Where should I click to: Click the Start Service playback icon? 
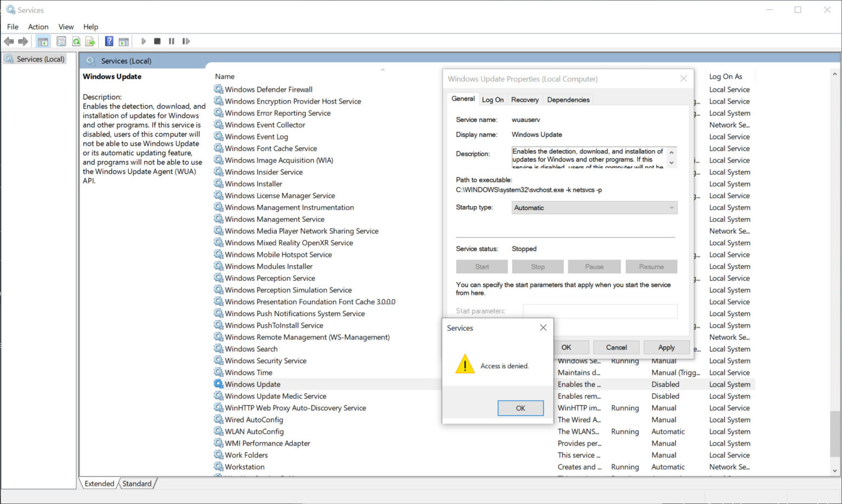point(143,41)
